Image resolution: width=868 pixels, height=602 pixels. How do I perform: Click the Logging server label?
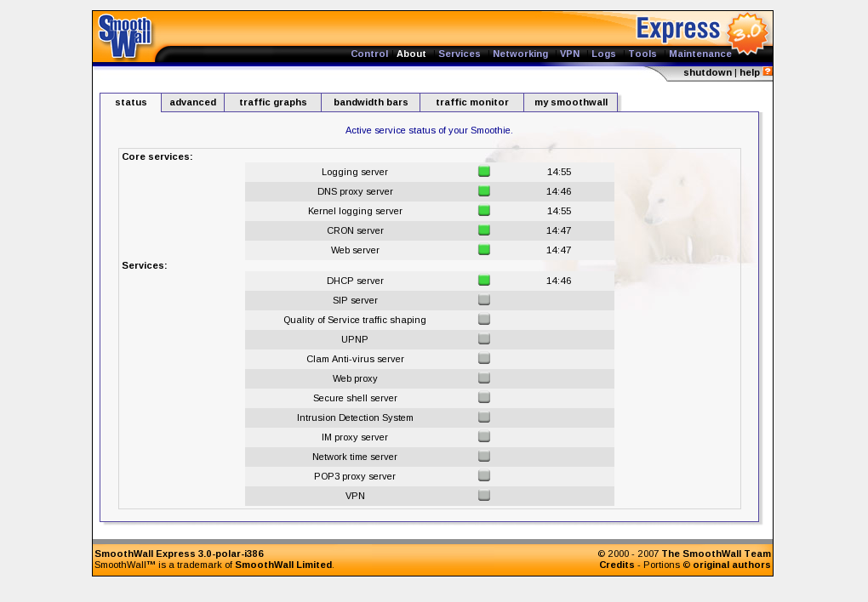click(x=355, y=172)
